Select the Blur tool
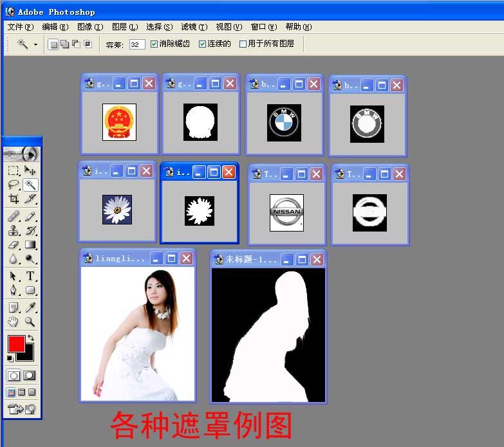This screenshot has height=447, width=504. [x=14, y=259]
